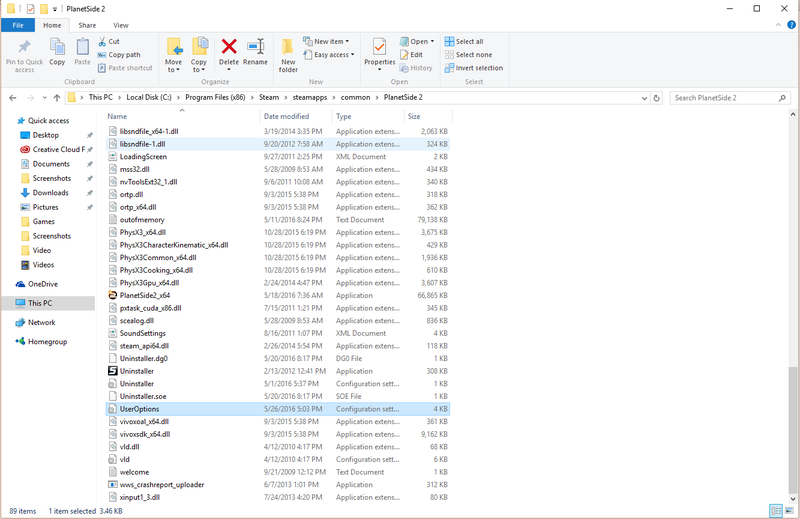Click the Refresh button beside address bar

pyautogui.click(x=657, y=98)
